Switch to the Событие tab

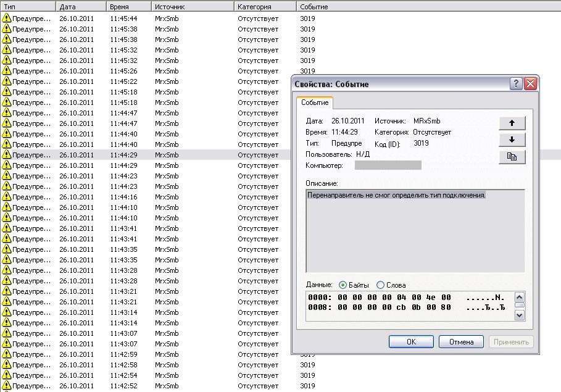tap(315, 102)
